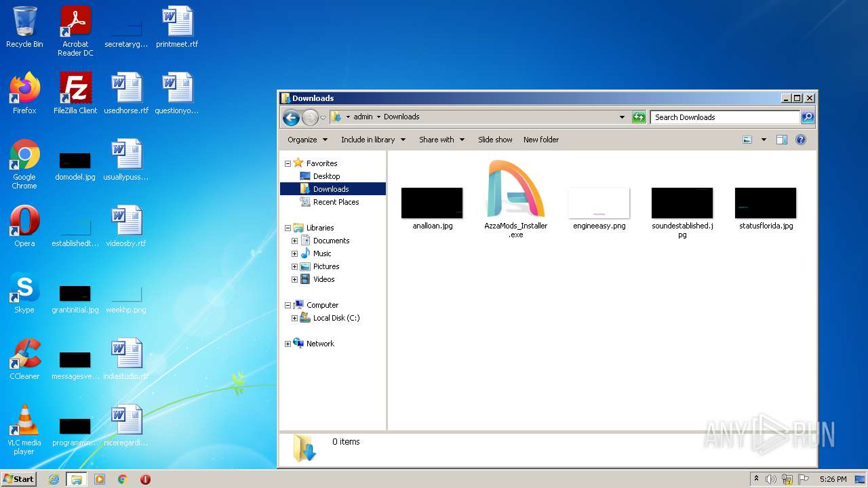This screenshot has width=868, height=488.
Task: Select Recent Places in Favorites
Action: click(x=329, y=202)
